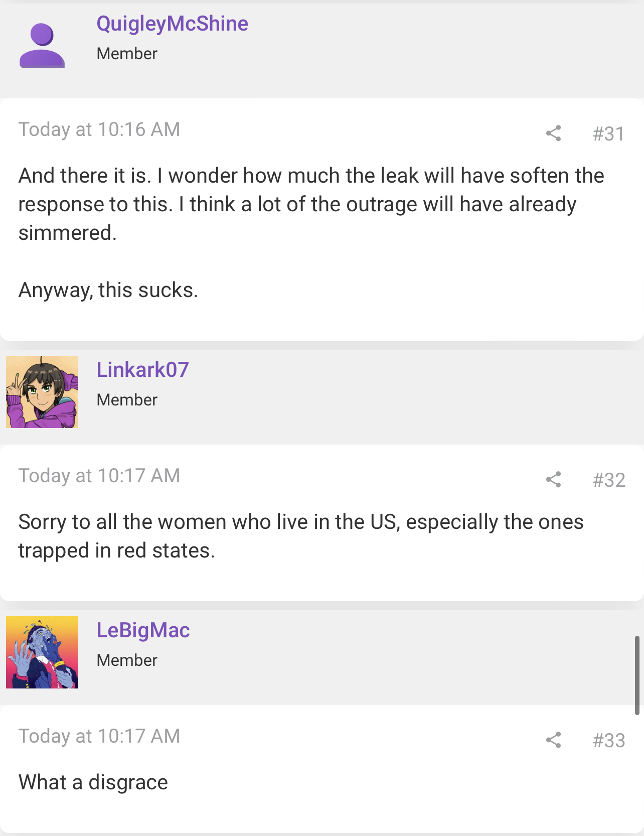Open permalink for post #33
This screenshot has height=836, width=644.
[x=608, y=741]
